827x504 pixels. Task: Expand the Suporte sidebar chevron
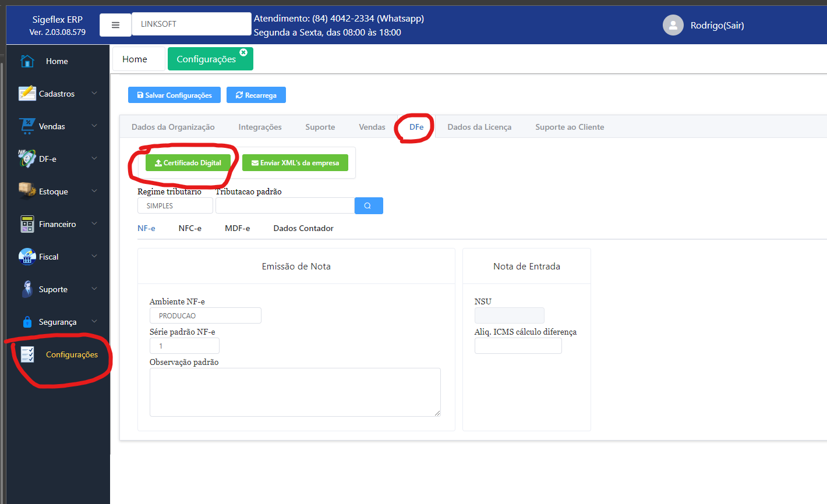click(94, 289)
